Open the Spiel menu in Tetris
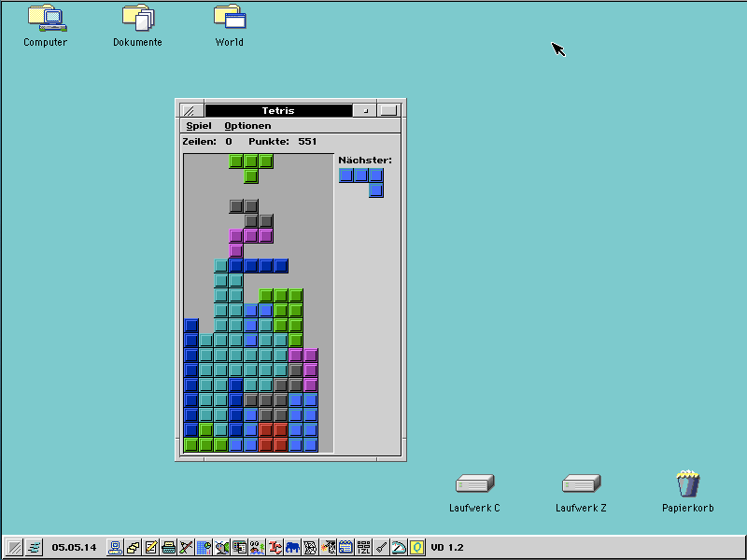This screenshot has width=747, height=560. [x=200, y=125]
